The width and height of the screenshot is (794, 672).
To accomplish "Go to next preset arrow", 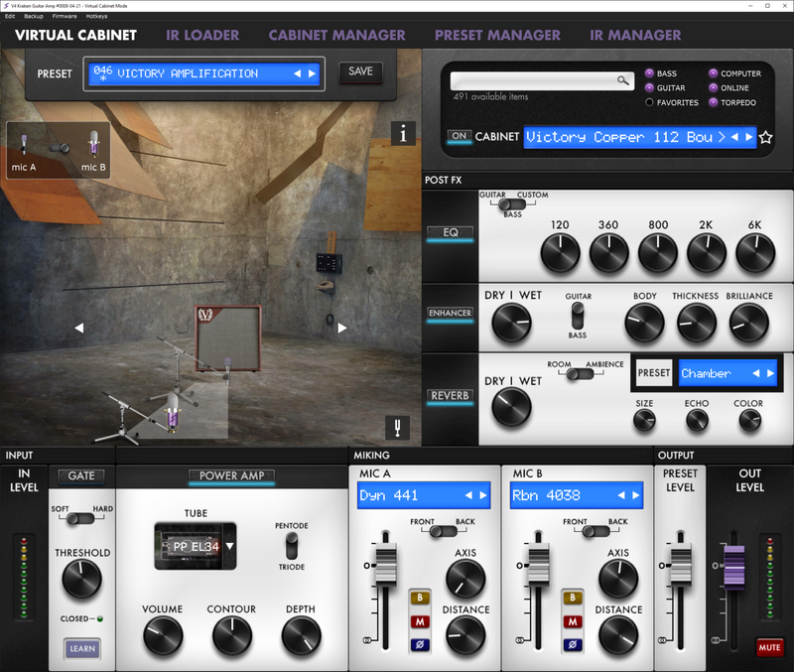I will pos(312,73).
